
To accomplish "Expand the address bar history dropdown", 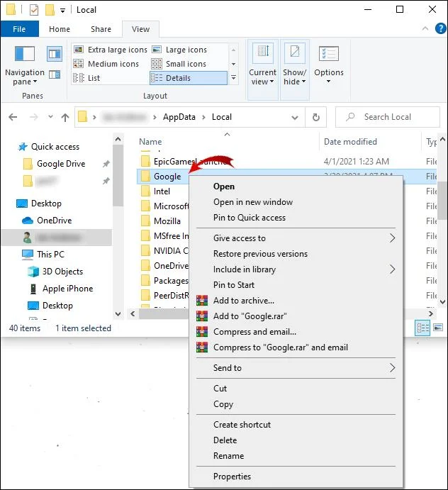I will click(295, 118).
